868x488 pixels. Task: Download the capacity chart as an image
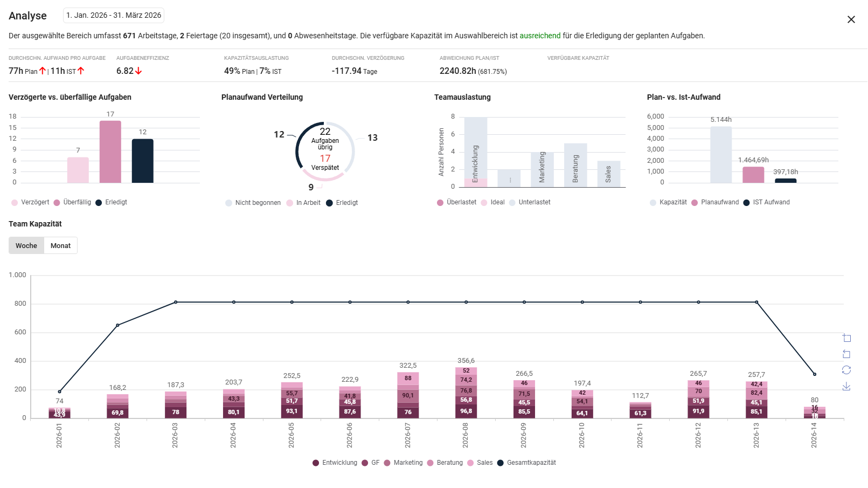click(846, 387)
